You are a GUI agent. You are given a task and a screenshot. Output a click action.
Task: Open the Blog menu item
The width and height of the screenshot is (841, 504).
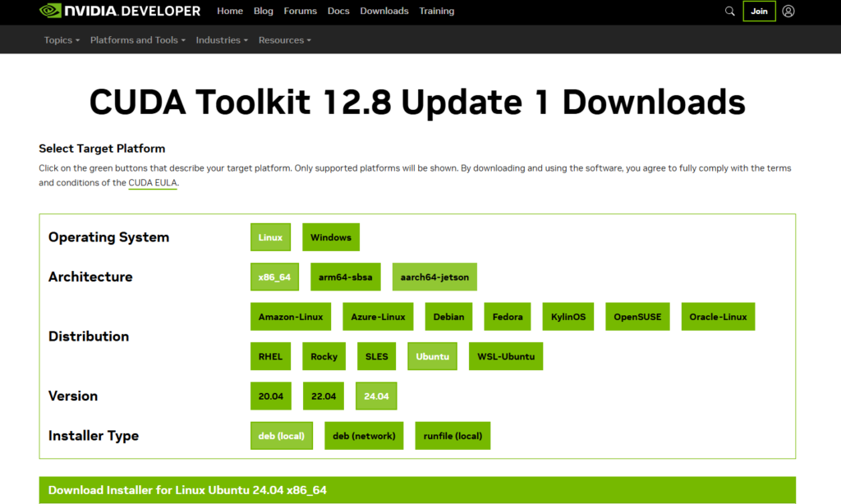tap(264, 11)
